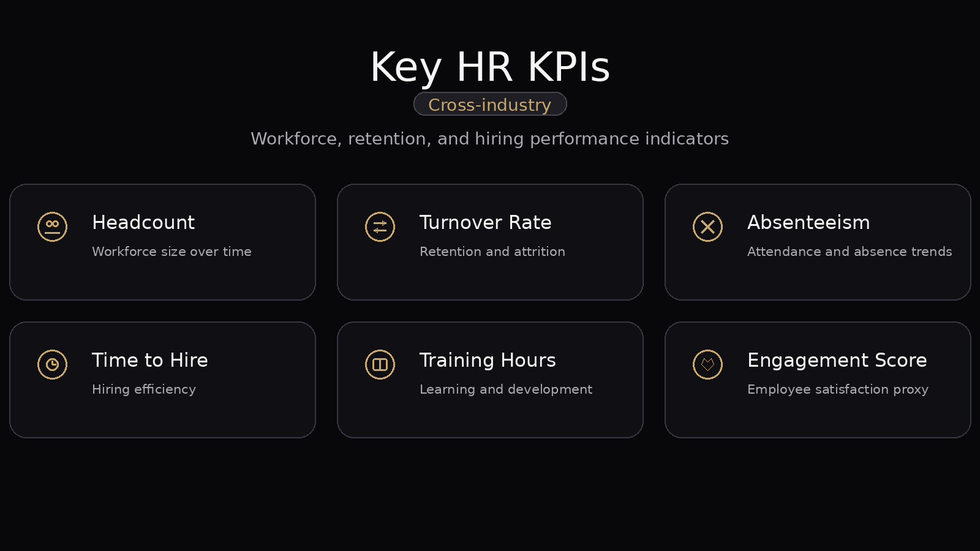Click 'Workforce size over time' description

[x=171, y=252]
